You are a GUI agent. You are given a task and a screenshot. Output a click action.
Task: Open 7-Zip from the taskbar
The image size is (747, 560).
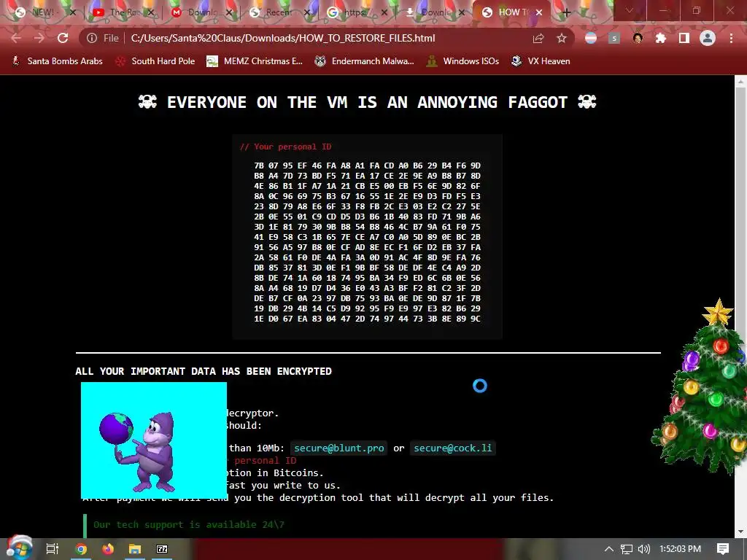point(162,549)
